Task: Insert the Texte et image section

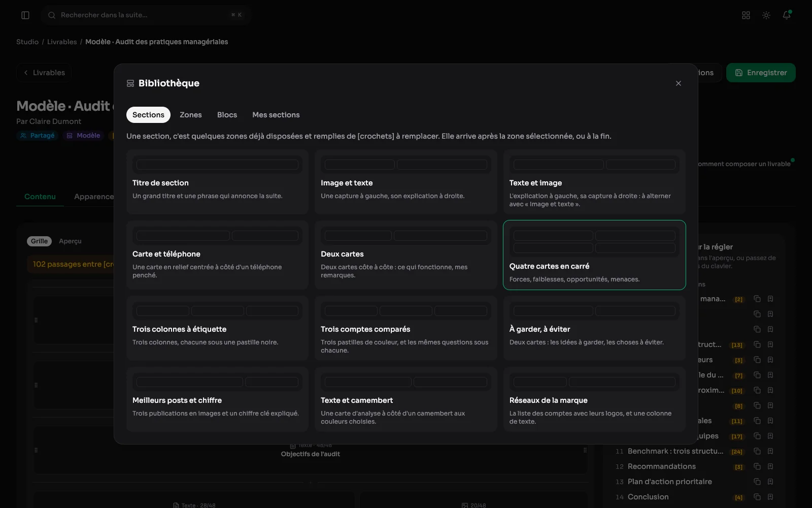Action: click(x=594, y=182)
